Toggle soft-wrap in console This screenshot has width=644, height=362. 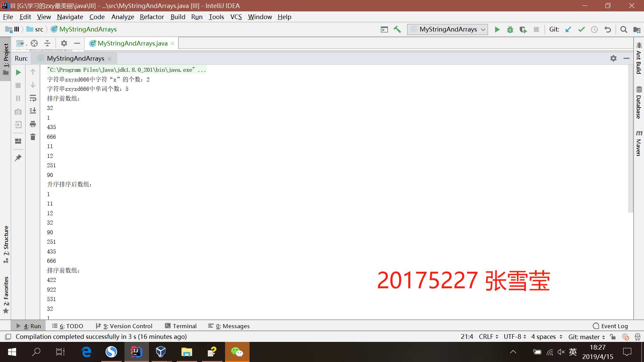click(x=33, y=98)
